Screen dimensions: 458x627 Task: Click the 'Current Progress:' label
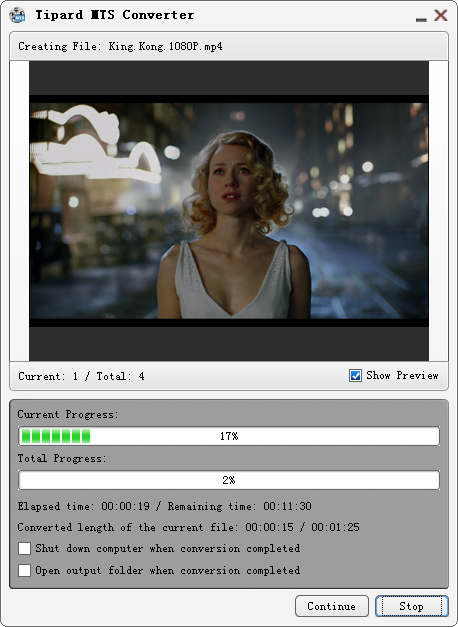[x=68, y=415]
